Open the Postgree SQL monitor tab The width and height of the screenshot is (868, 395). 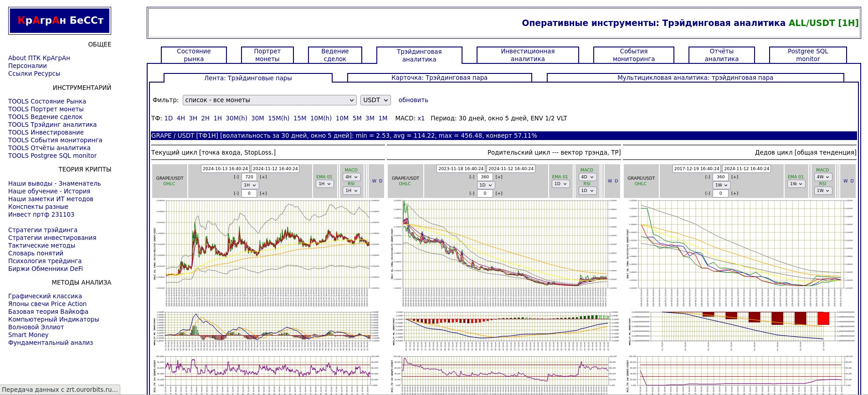click(807, 55)
